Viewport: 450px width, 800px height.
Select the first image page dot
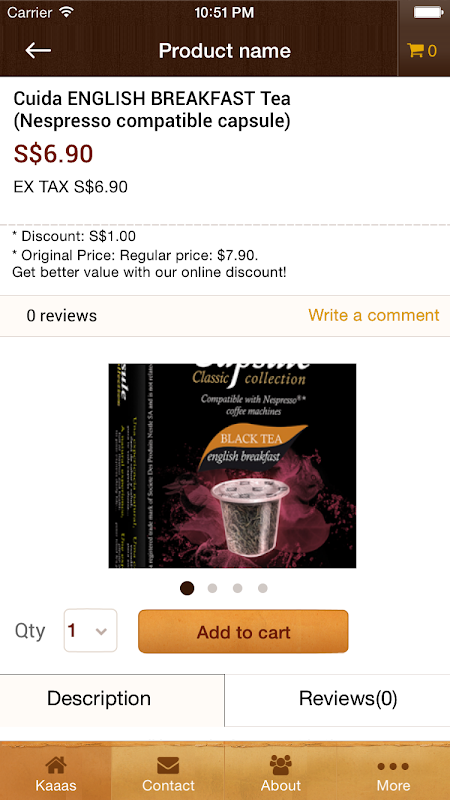click(x=187, y=588)
